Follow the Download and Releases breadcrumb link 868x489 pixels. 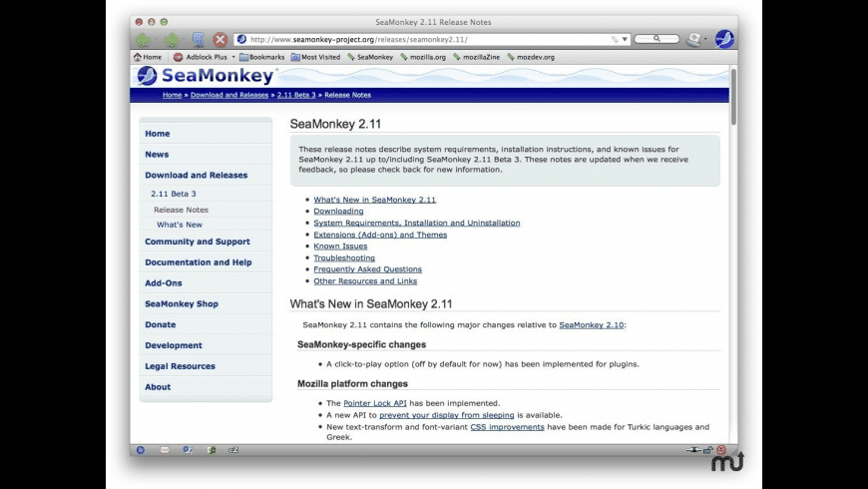tap(229, 95)
